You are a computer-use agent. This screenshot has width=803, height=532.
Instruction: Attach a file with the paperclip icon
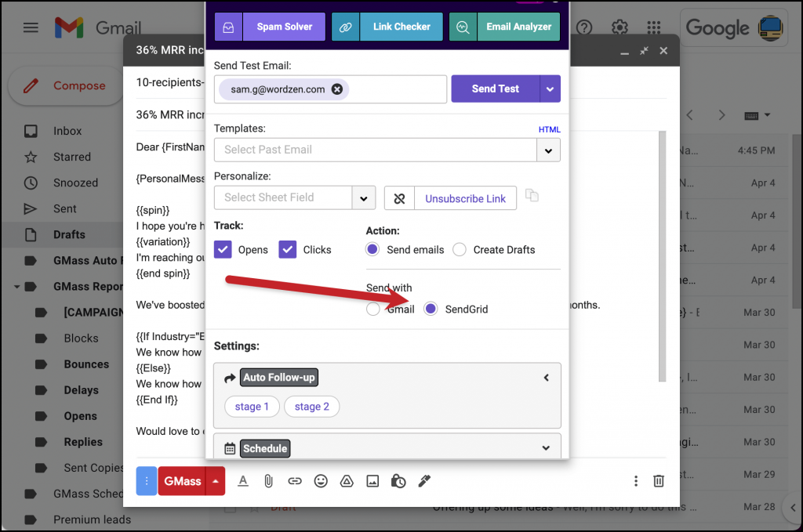tap(269, 481)
